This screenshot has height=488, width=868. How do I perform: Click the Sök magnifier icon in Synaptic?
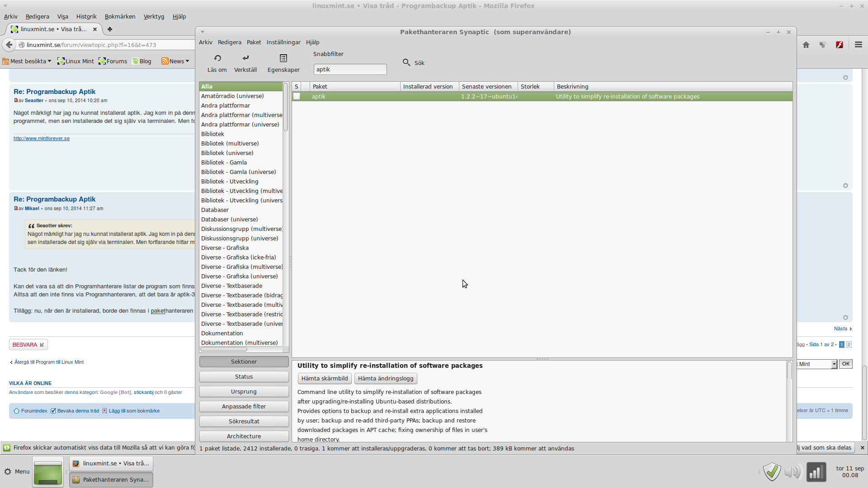(x=406, y=62)
